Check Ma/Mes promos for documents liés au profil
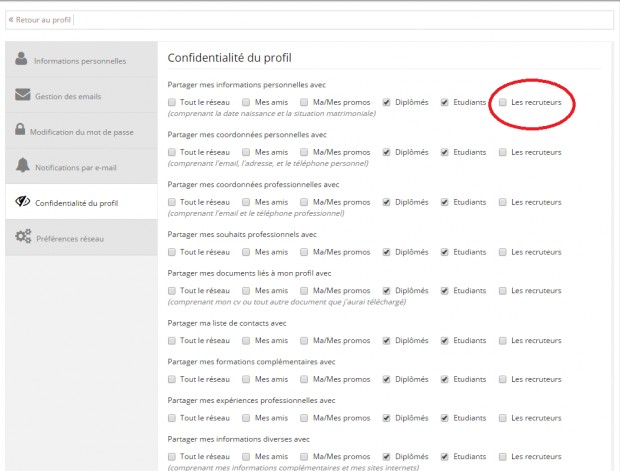620x471 pixels. (304, 291)
